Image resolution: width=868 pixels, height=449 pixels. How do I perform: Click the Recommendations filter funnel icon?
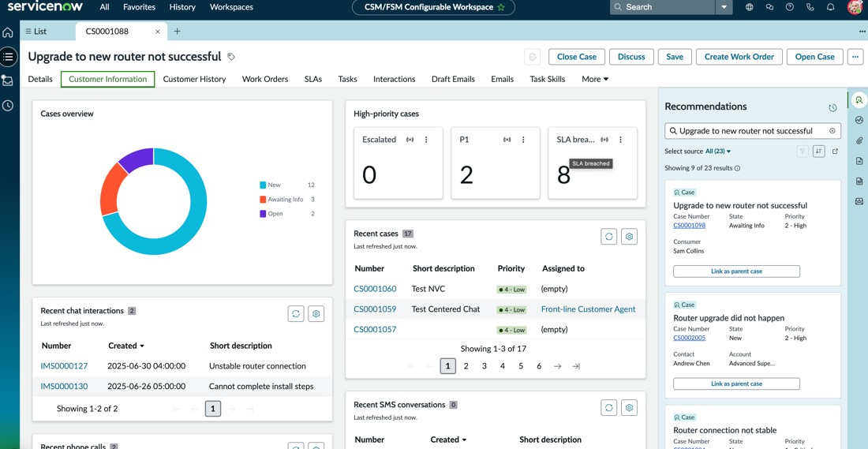click(803, 152)
